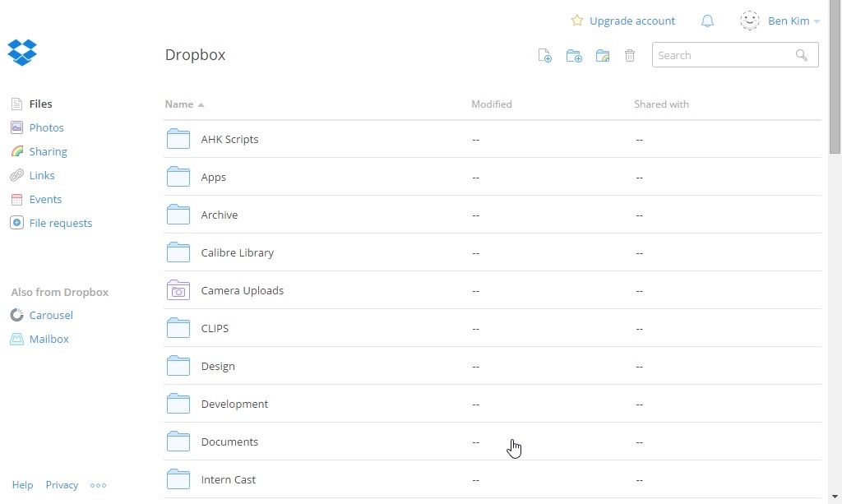842x504 pixels.
Task: Click the search magnifier icon
Action: pos(802,56)
